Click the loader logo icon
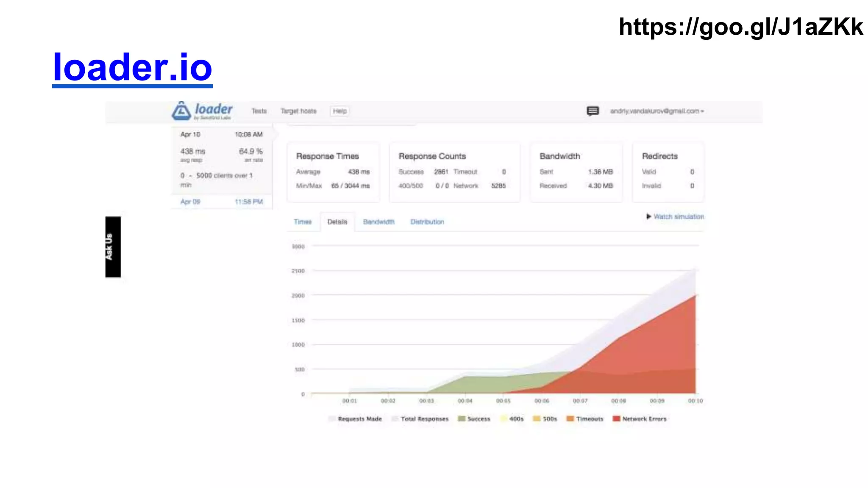 click(x=181, y=111)
